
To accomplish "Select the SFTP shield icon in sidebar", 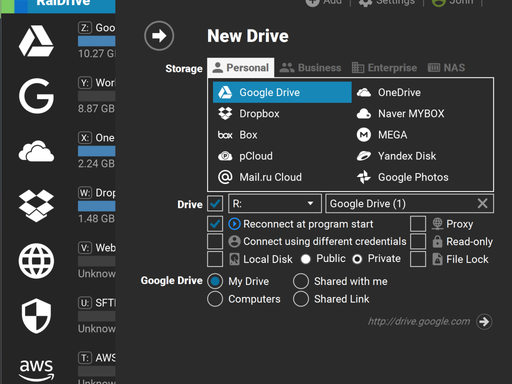I will (x=36, y=316).
